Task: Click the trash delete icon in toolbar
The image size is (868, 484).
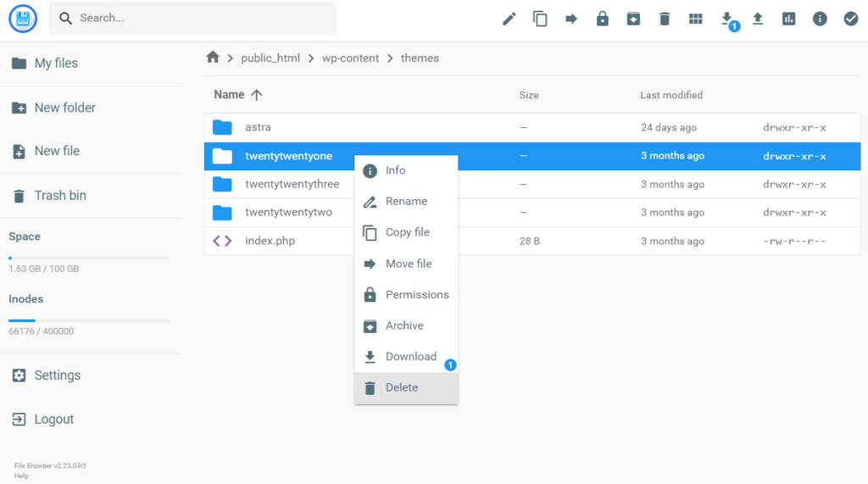Action: click(665, 19)
